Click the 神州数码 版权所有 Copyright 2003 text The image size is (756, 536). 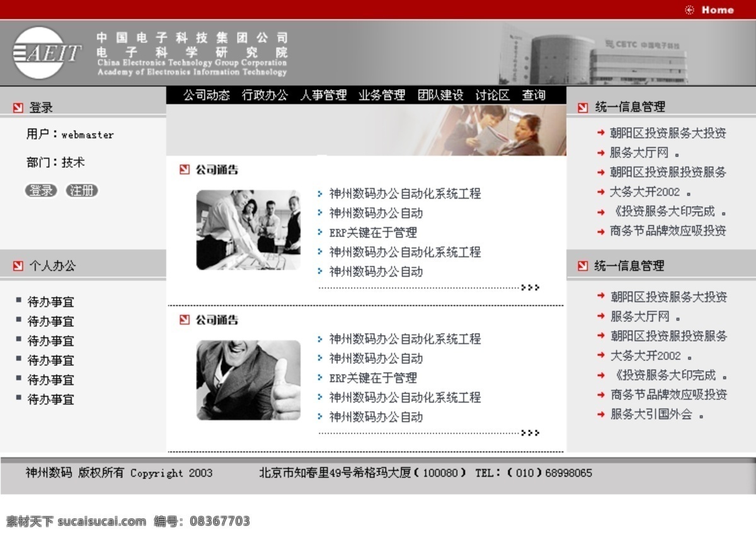point(119,473)
